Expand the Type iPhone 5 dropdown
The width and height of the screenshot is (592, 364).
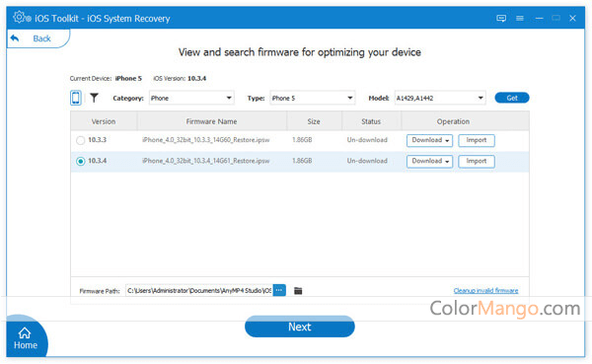[313, 98]
